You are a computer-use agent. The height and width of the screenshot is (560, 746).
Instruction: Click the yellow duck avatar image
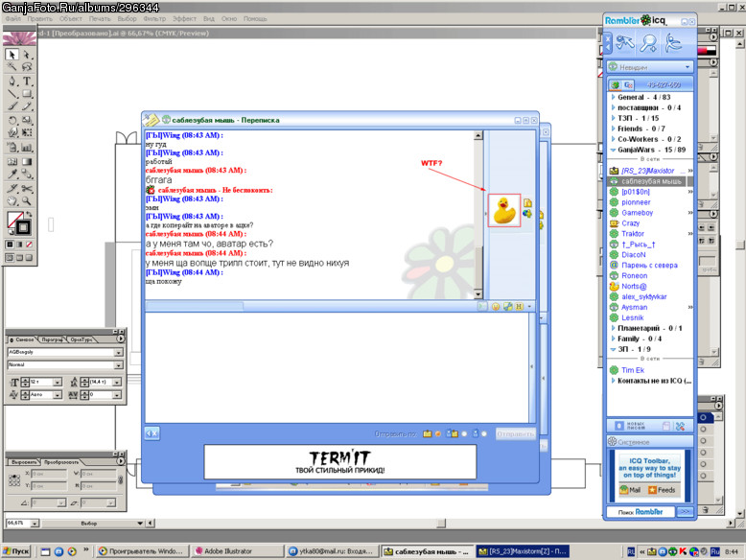tap(504, 210)
